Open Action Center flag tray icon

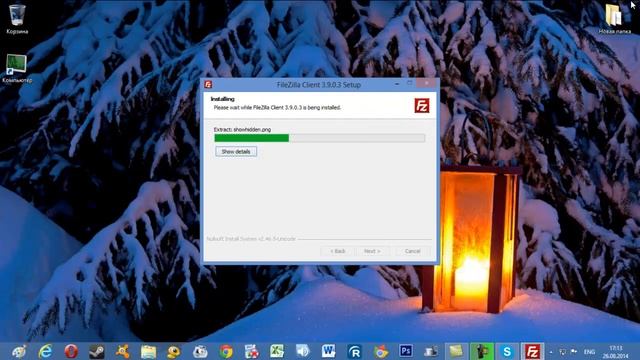coord(574,352)
